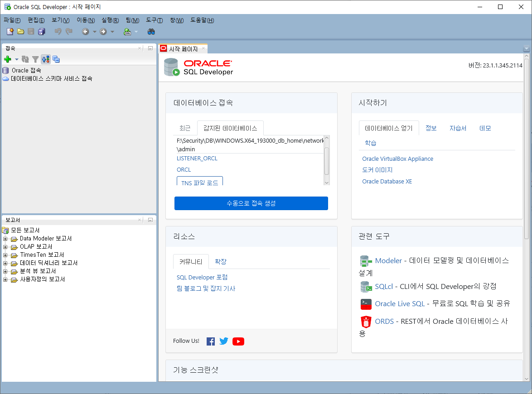Click the New file toolbar icon

pos(10,32)
